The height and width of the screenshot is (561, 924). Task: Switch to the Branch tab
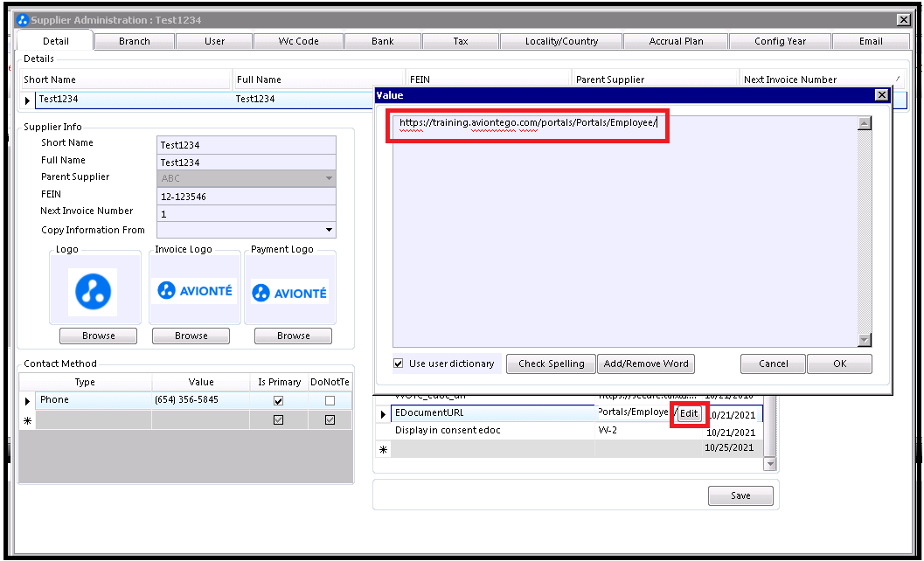[x=134, y=41]
